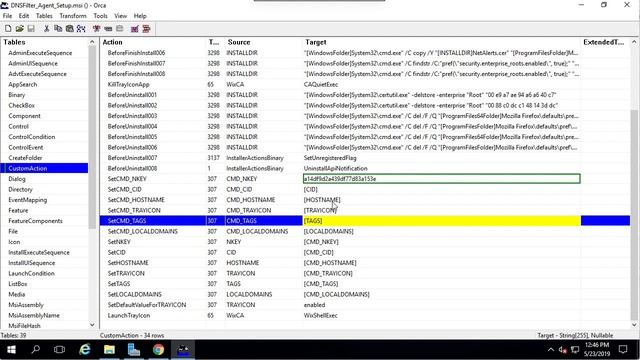Select the Component table
This screenshot has width=640, height=360.
(24, 116)
